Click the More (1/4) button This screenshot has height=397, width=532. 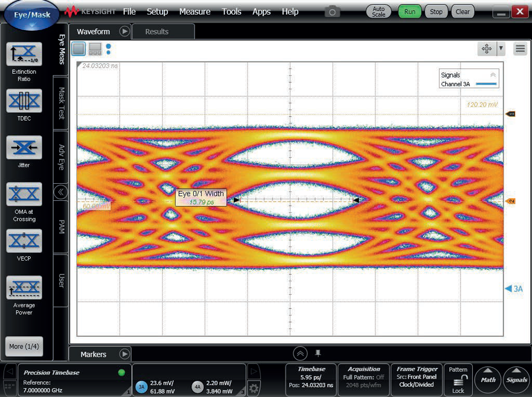tap(24, 346)
